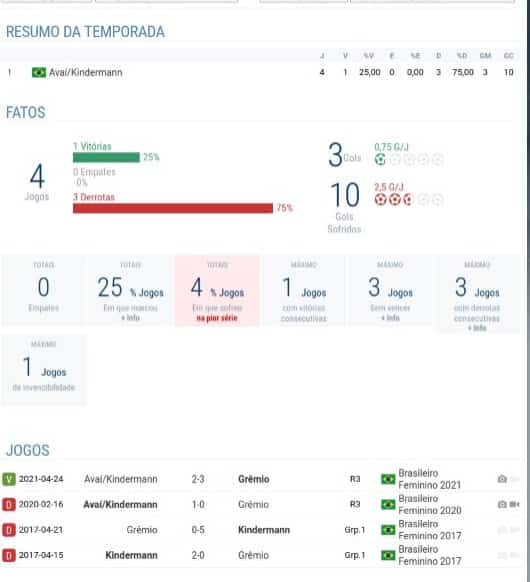The width and height of the screenshot is (530, 582).
Task: Select the '25 % Jogos em que marcou' card
Action: click(x=130, y=290)
